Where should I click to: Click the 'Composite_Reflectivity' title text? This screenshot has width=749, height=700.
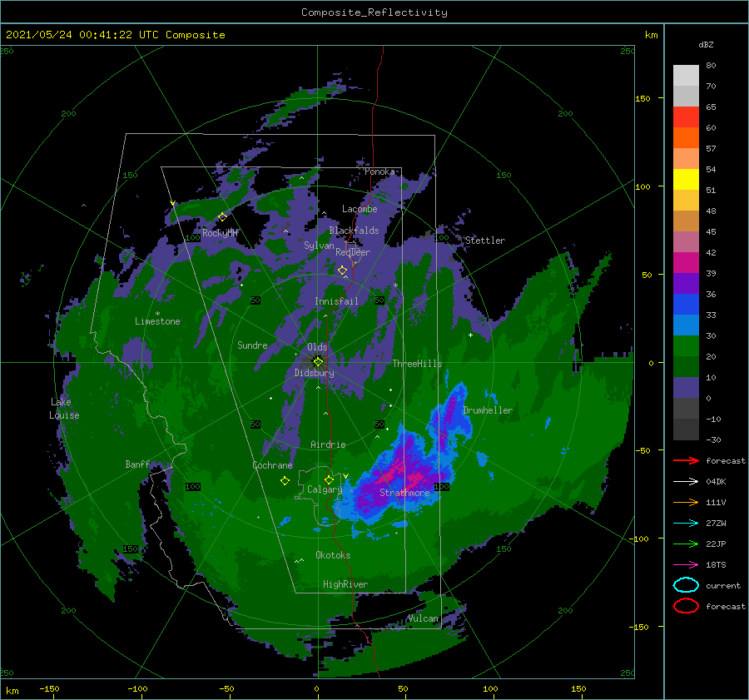pyautogui.click(x=374, y=12)
